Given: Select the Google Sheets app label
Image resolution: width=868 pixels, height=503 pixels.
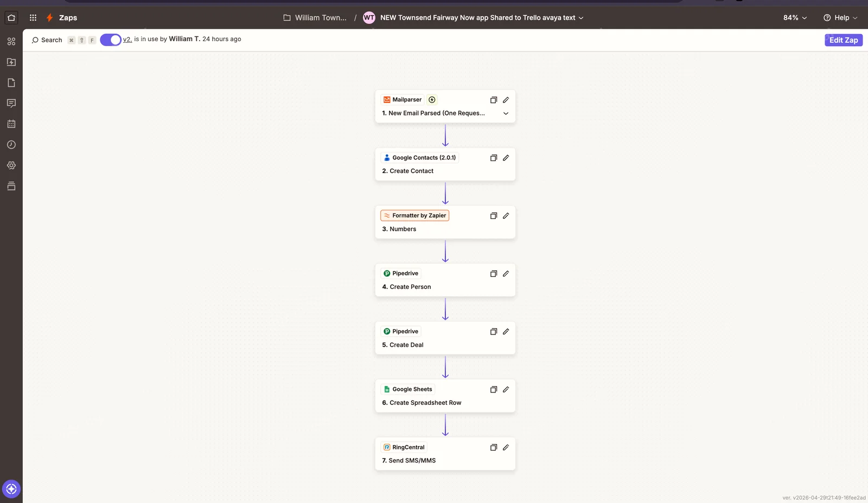Looking at the screenshot, I should click(x=408, y=390).
